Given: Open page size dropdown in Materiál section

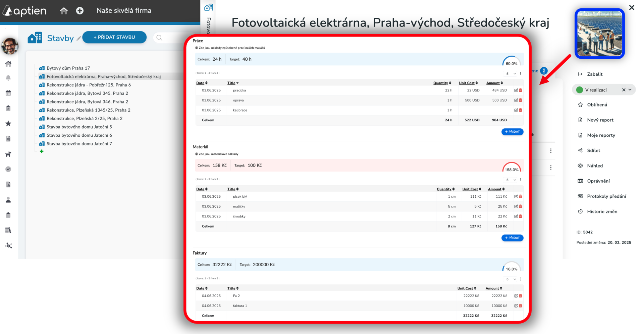Looking at the screenshot, I should point(511,180).
